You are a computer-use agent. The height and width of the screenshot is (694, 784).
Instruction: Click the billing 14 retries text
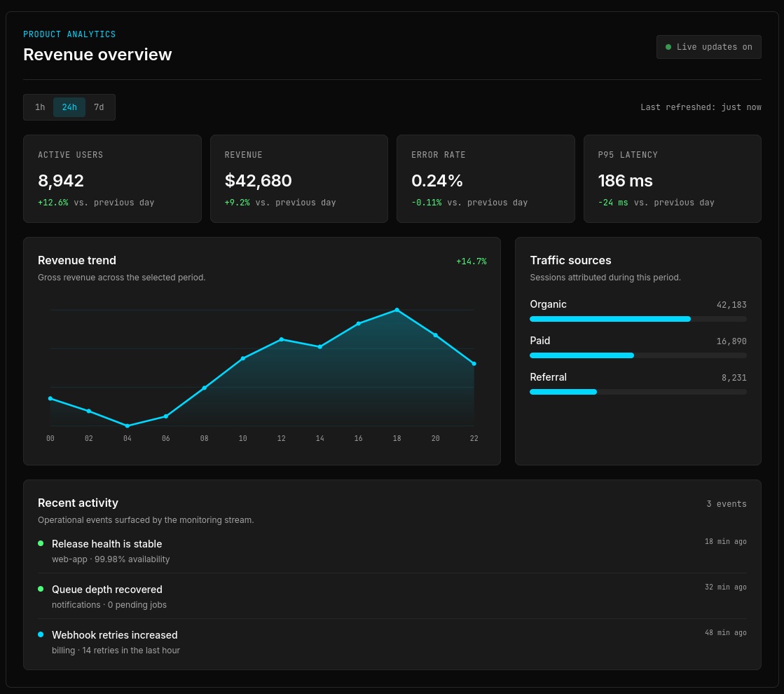coord(116,651)
